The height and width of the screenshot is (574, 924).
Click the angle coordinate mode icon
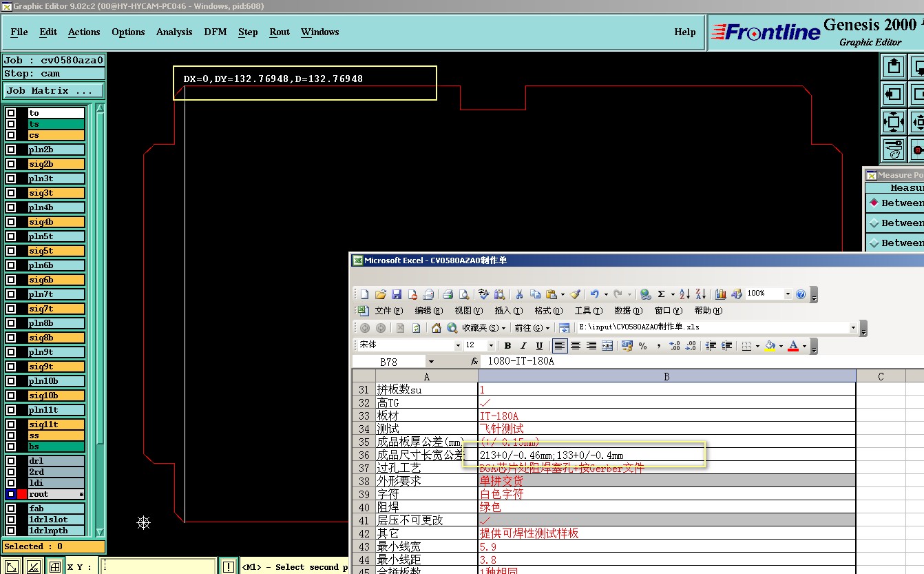(x=34, y=566)
